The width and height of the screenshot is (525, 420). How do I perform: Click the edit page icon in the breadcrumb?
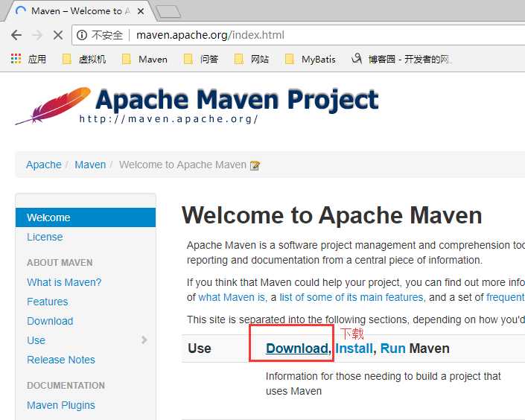click(x=255, y=165)
